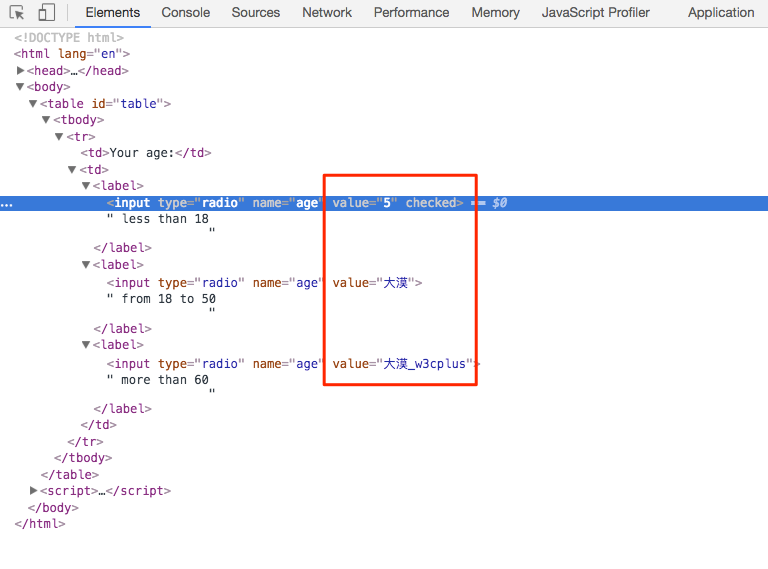Screen dimensions: 768x569
Task: Select the closing /label after from 18 to 50
Action: (x=122, y=329)
